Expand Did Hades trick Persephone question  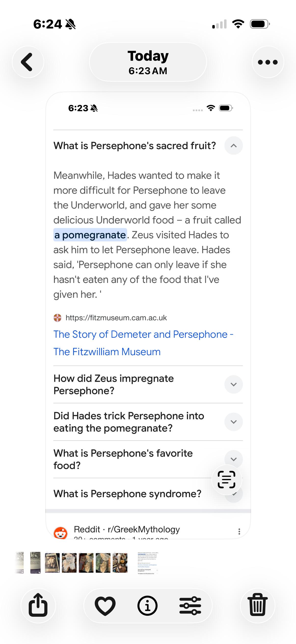(x=234, y=422)
